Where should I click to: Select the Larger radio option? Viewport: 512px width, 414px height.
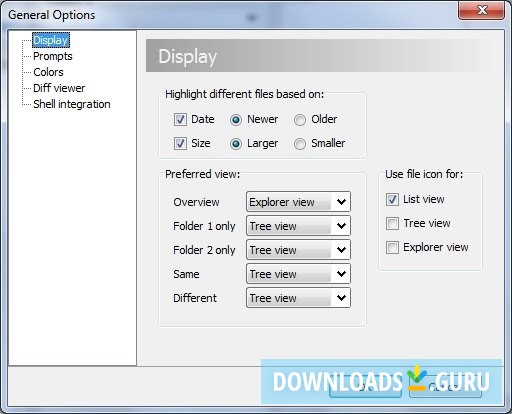click(236, 144)
